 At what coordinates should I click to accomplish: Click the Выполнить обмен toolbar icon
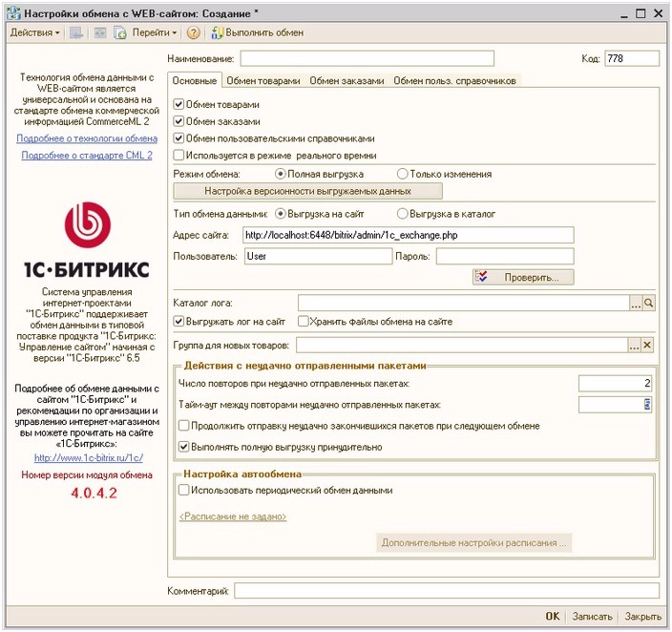[x=218, y=33]
